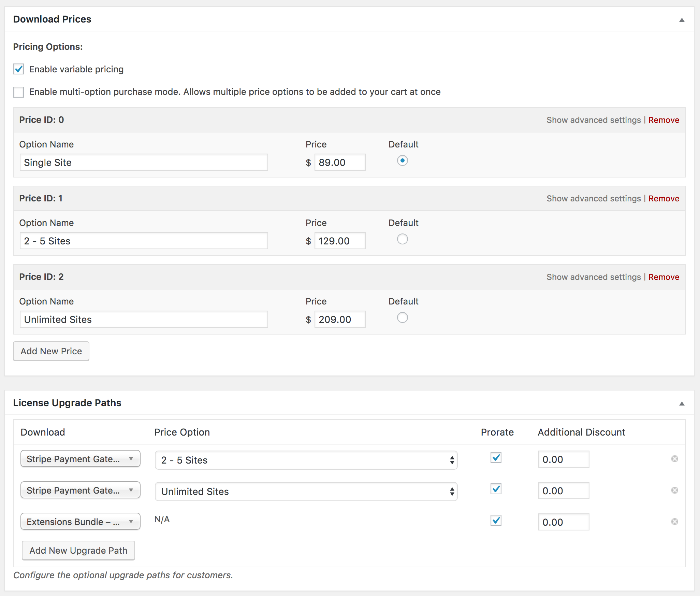Screen dimensions: 700x596
Task: Toggle Prorate for Extensions Bundle row
Action: (496, 520)
